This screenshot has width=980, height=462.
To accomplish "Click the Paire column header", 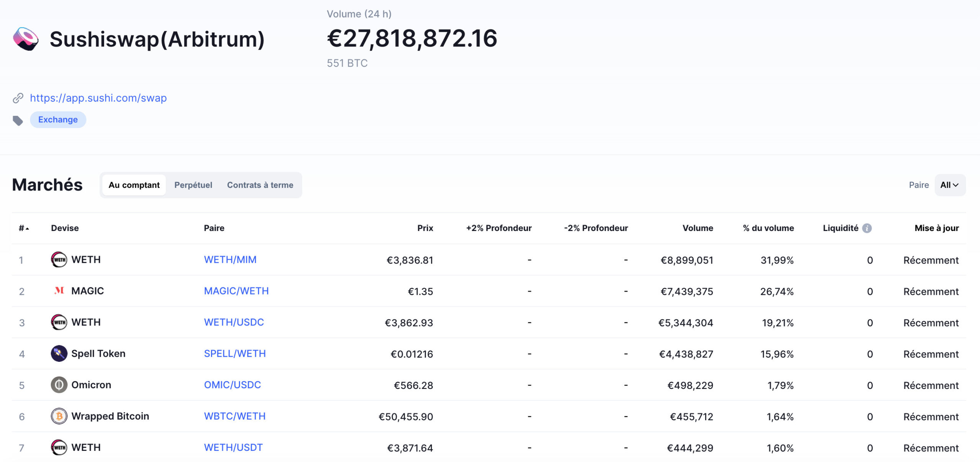I will click(x=214, y=228).
